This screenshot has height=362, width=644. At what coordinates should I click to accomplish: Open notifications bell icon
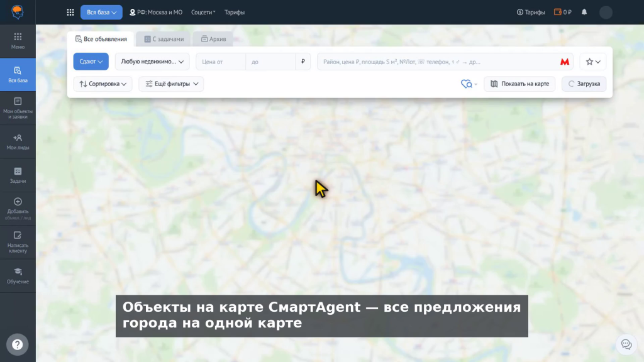click(x=584, y=12)
